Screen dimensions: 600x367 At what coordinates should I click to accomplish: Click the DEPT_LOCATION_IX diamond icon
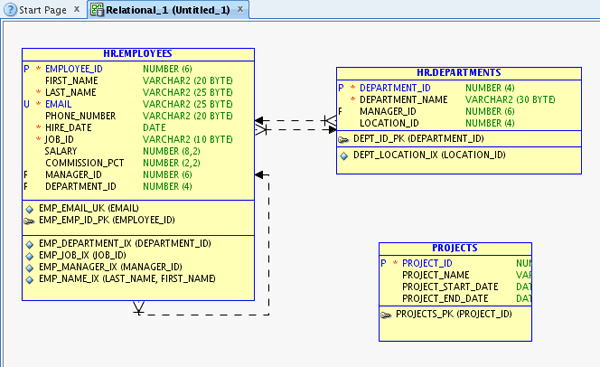(344, 156)
